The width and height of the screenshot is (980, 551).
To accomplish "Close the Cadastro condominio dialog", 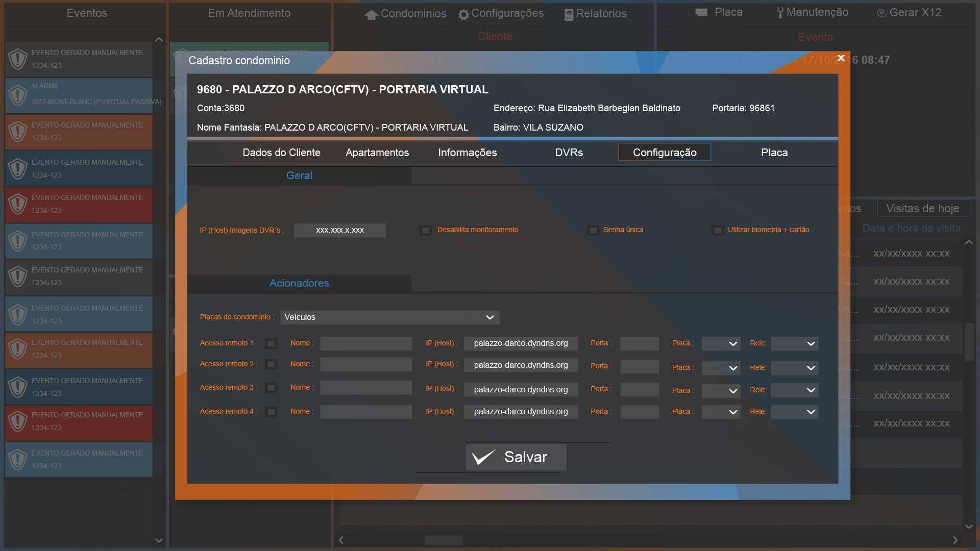I will (x=841, y=58).
